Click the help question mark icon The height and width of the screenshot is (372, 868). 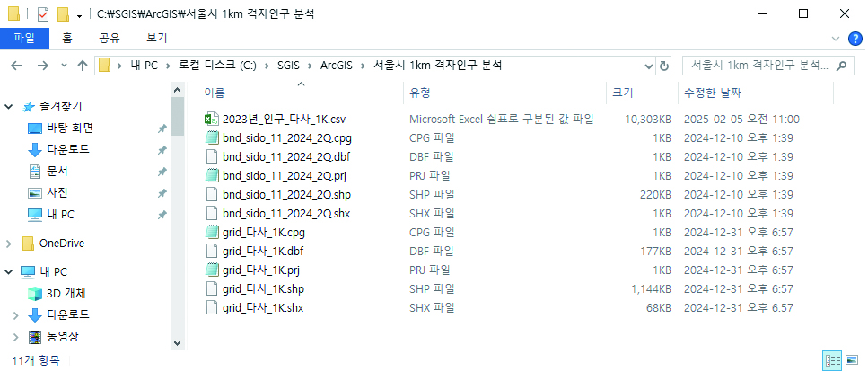pos(855,39)
